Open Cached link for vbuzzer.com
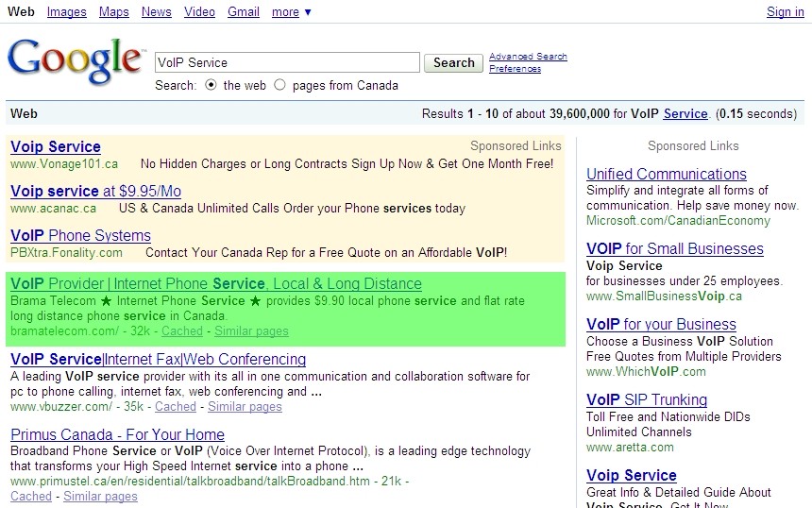This screenshot has width=812, height=508. point(176,407)
